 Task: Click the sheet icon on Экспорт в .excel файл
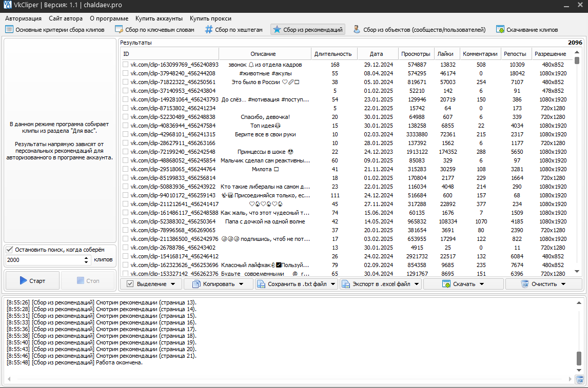pyautogui.click(x=345, y=284)
